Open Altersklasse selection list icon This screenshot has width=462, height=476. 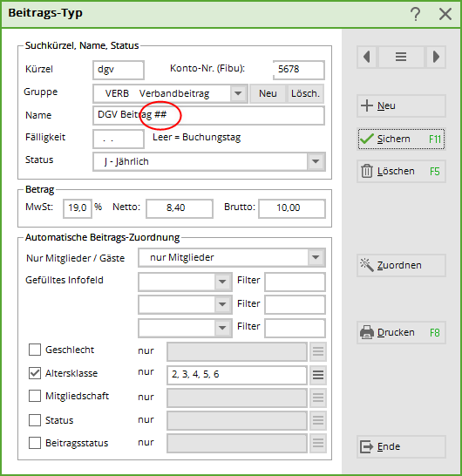click(318, 375)
